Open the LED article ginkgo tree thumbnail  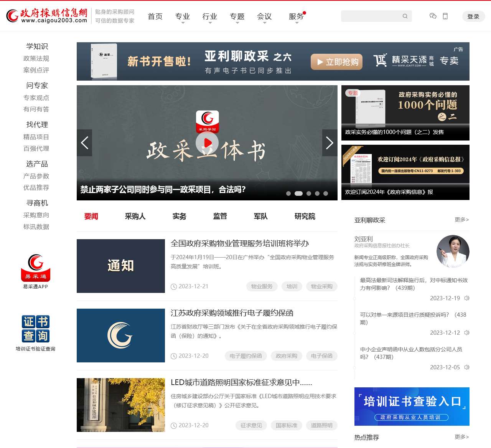point(121,405)
